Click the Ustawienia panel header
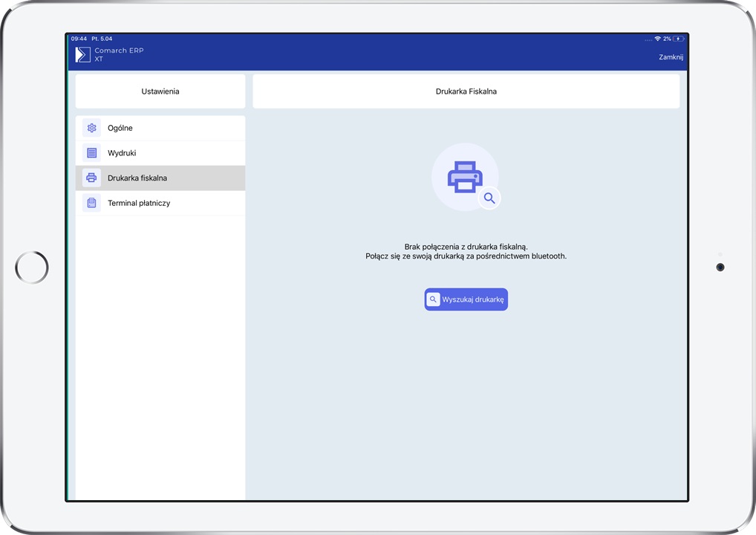This screenshot has height=535, width=756. pos(160,91)
